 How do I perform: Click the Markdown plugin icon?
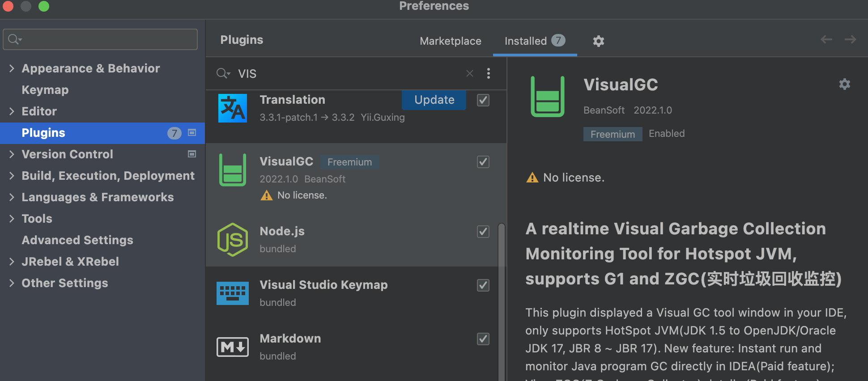(233, 347)
